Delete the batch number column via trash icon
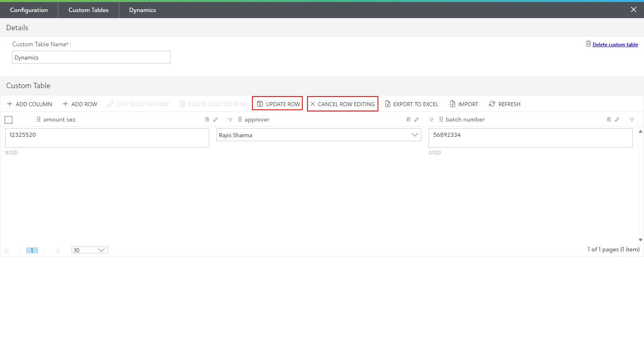Viewport: 644px width, 362px height. click(609, 119)
